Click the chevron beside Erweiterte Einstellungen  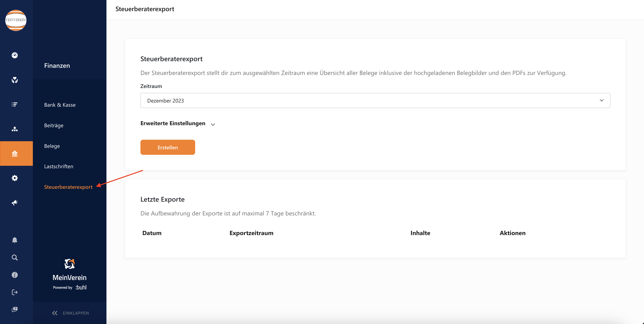click(x=213, y=124)
